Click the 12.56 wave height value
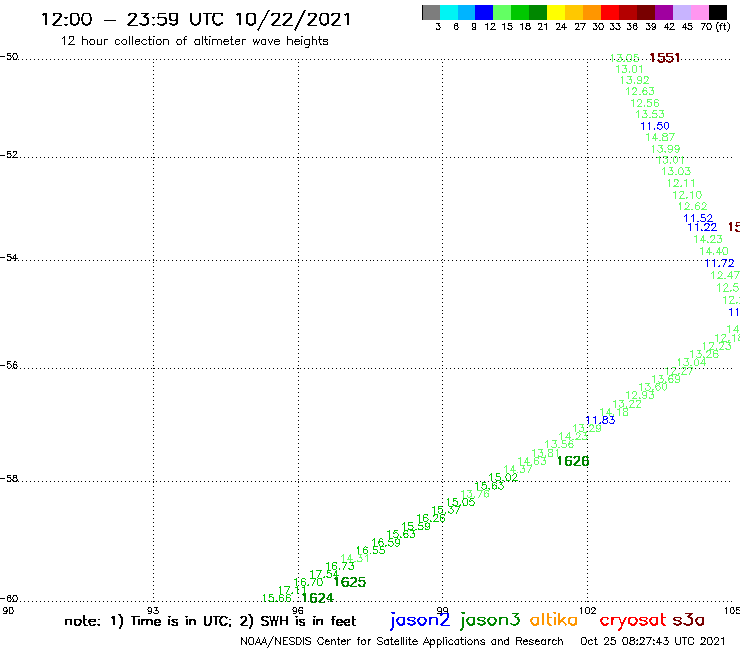 pos(645,103)
